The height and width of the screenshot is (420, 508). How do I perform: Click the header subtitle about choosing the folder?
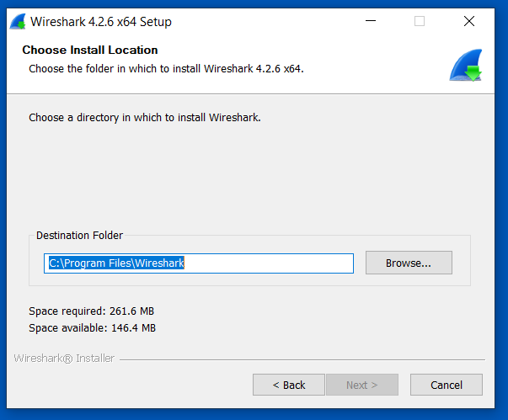(166, 68)
